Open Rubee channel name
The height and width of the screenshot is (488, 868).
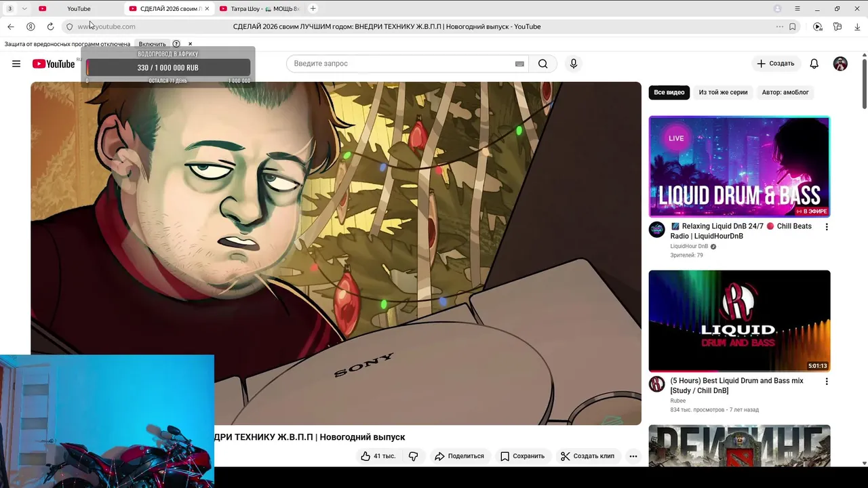click(678, 401)
